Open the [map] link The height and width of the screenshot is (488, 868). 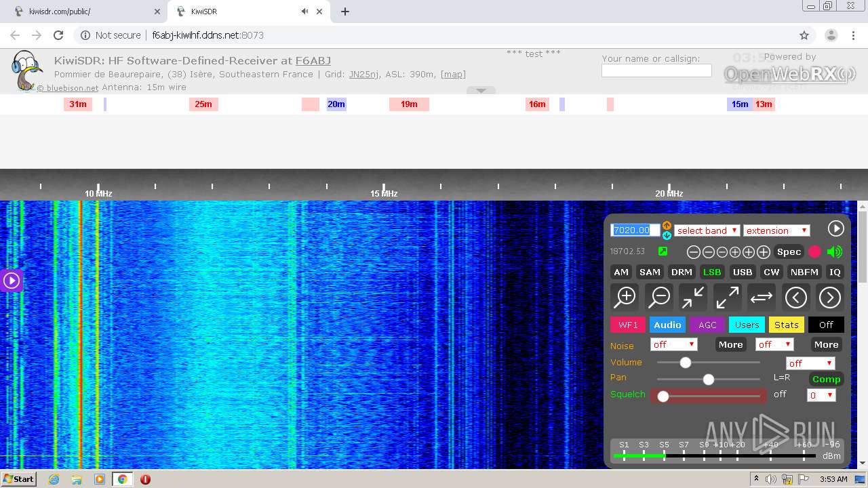coord(453,75)
